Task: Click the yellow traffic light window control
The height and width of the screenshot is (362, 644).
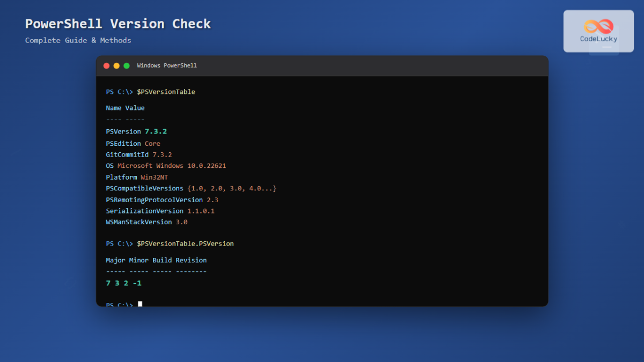Action: (116, 65)
